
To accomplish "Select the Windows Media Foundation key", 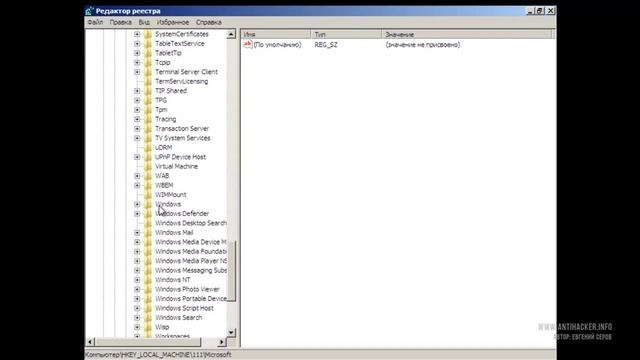I will 191,251.
